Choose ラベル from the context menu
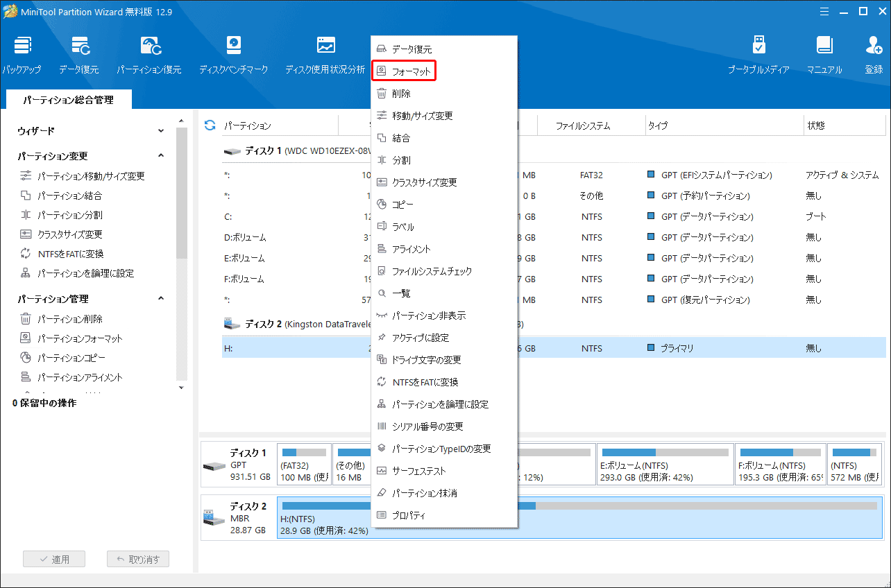Viewport: 891px width, 588px height. pos(444,227)
